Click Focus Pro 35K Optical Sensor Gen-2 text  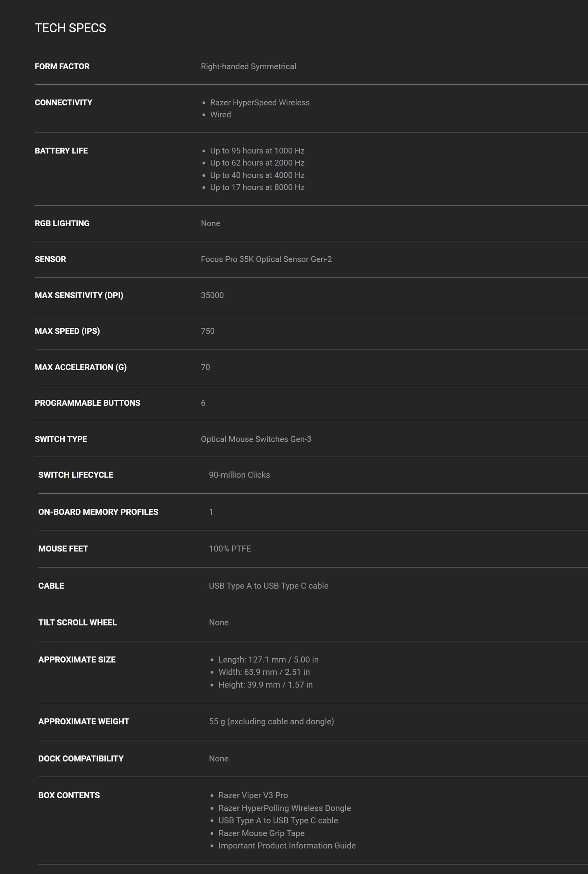point(266,259)
